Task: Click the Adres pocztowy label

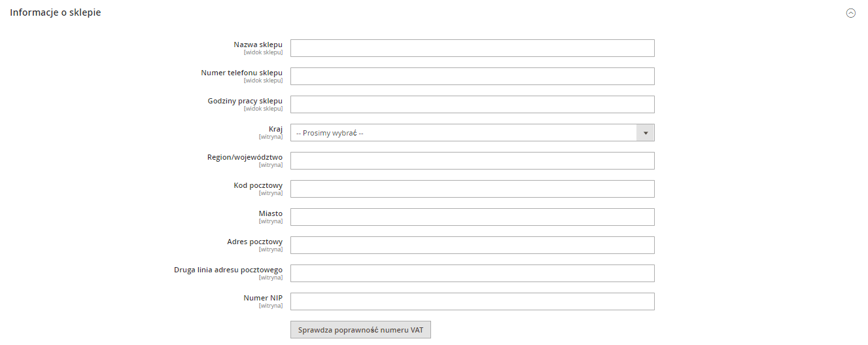Action: point(255,242)
